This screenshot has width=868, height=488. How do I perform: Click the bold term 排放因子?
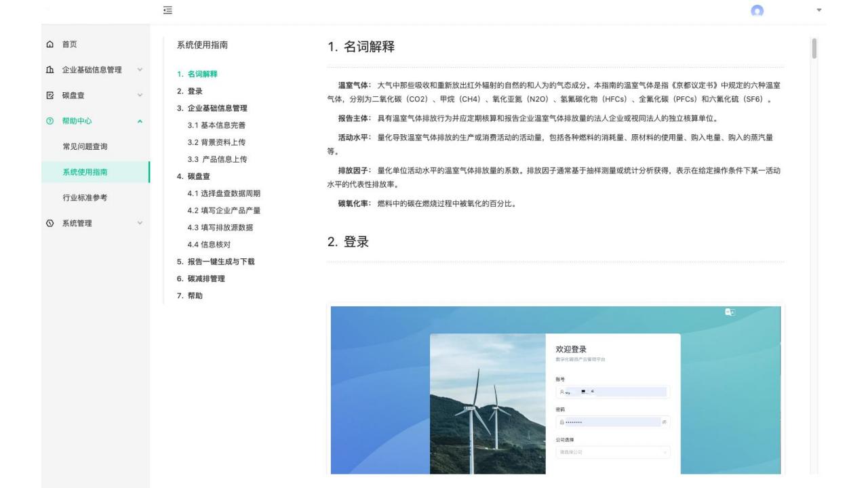pyautogui.click(x=355, y=169)
